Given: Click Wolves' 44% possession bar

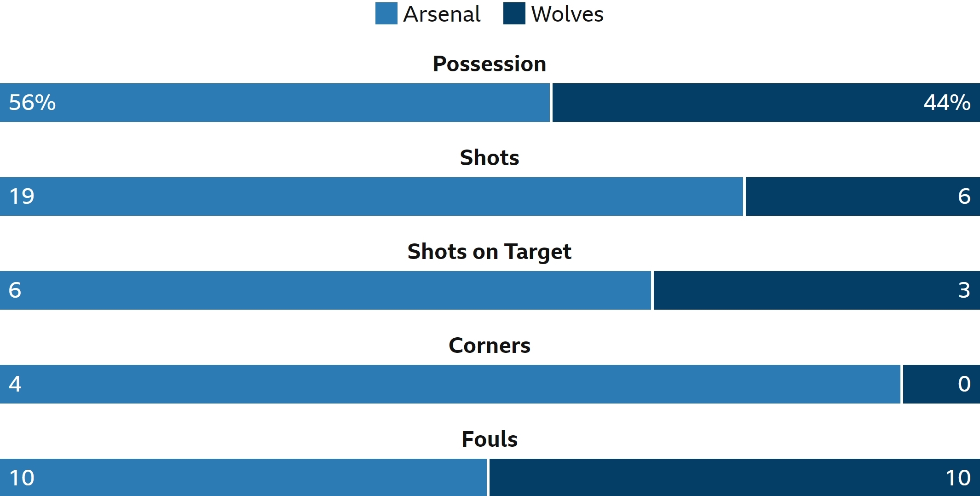Looking at the screenshot, I should [766, 103].
